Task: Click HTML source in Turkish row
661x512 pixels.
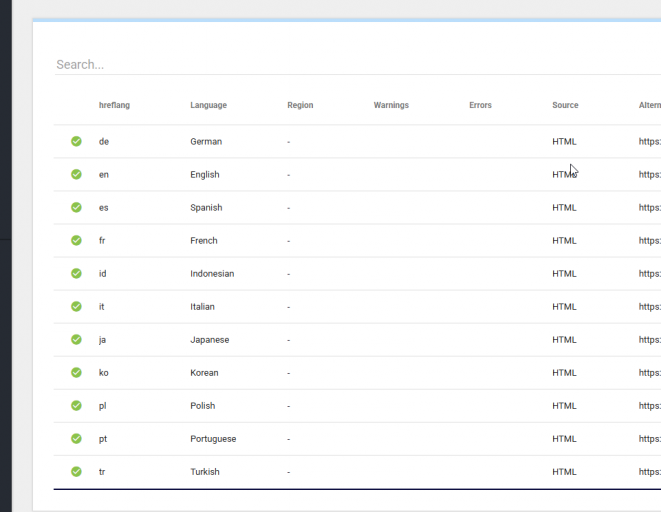Action: coord(564,472)
